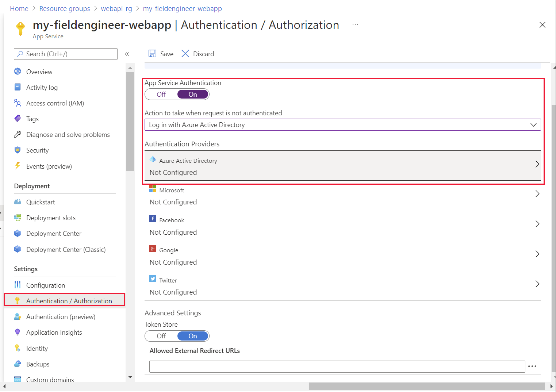This screenshot has height=392, width=556.
Task: Turn App Service Authentication Off
Action: pos(161,94)
